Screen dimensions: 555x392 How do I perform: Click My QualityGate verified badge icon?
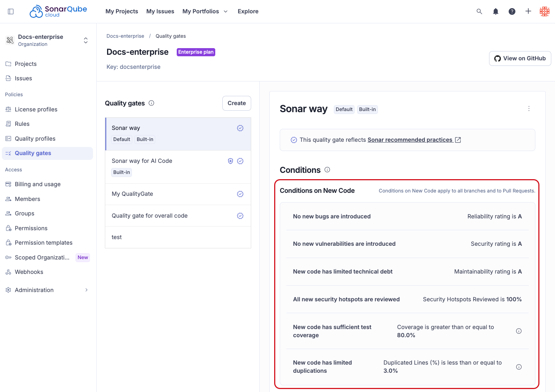click(240, 194)
